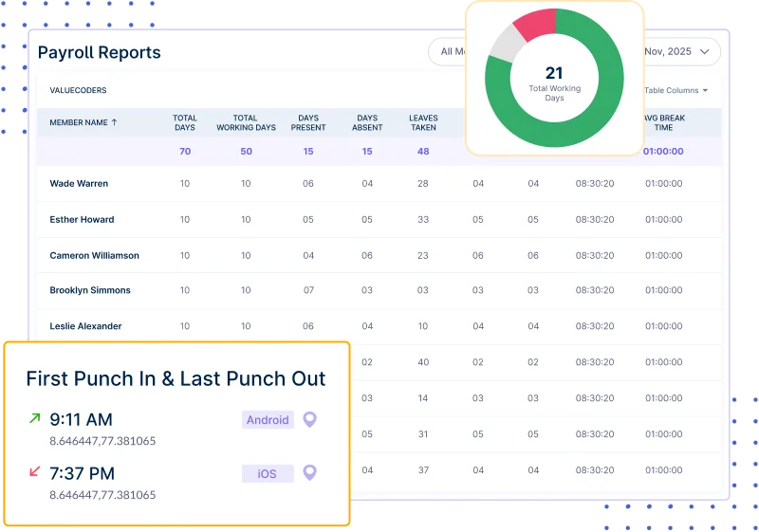The image size is (759, 532).
Task: Click the Total Days column header
Action: pyautogui.click(x=184, y=123)
